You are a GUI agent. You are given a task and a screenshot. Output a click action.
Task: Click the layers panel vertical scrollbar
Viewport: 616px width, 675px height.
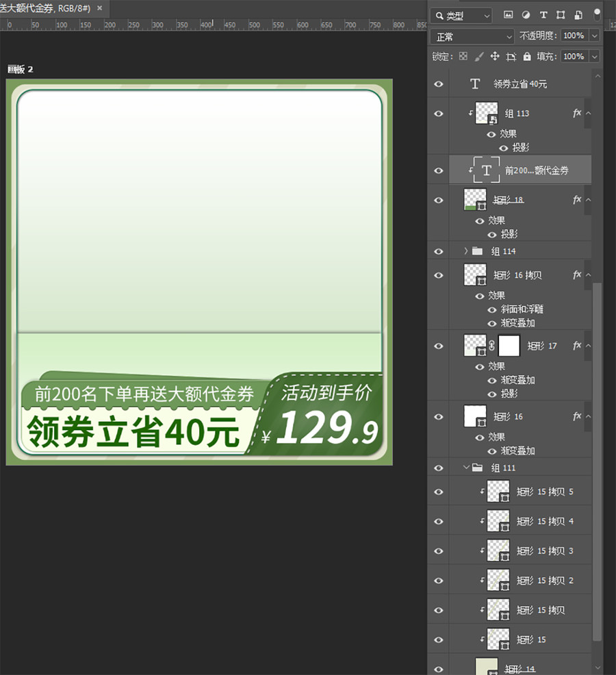tap(597, 461)
